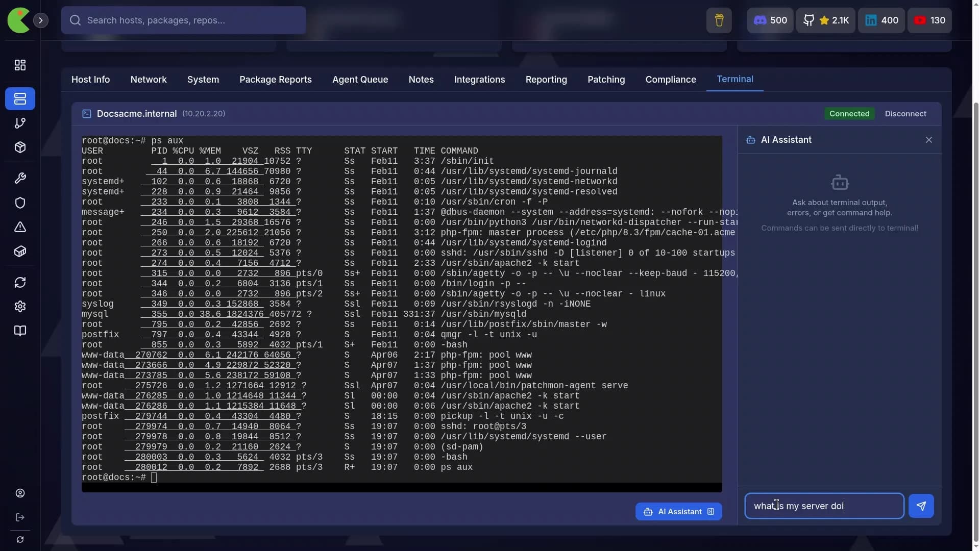The image size is (980, 551).
Task: Click the rsyslogd process row
Action: click(336, 304)
